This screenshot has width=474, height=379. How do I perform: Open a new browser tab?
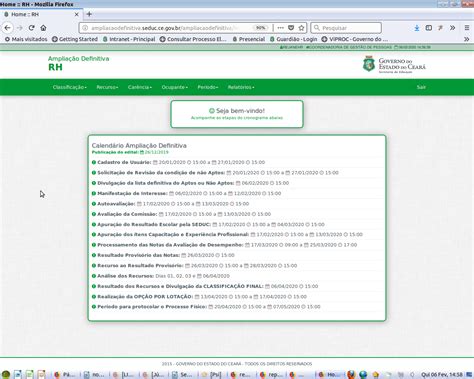pyautogui.click(x=89, y=14)
